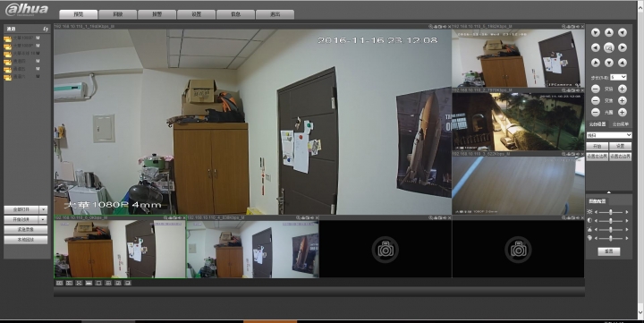Click 设置 button beside 开始 in PTZ panel
644x323 pixels.
[620, 147]
